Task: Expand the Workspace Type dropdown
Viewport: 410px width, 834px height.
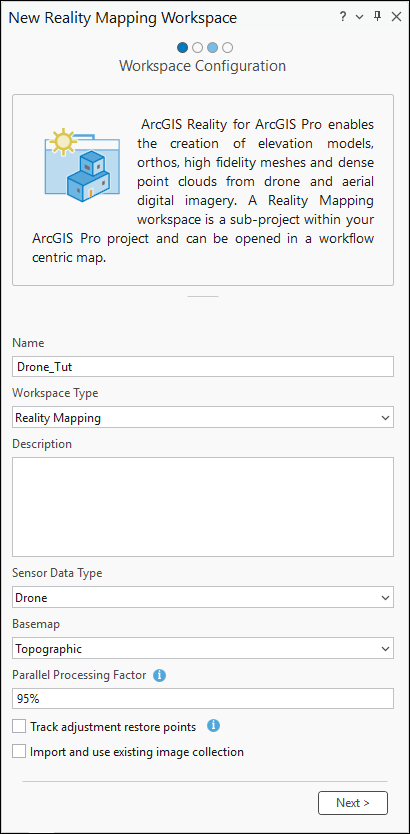Action: [x=203, y=418]
